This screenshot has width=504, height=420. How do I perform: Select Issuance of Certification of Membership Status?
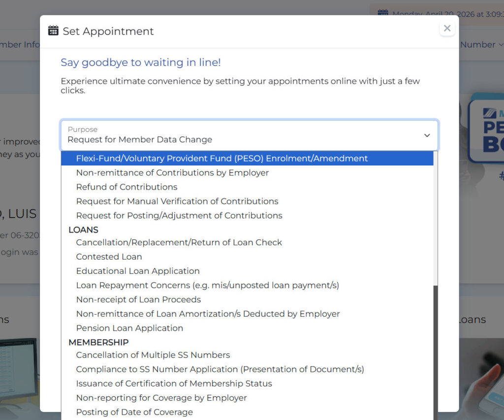click(247, 384)
